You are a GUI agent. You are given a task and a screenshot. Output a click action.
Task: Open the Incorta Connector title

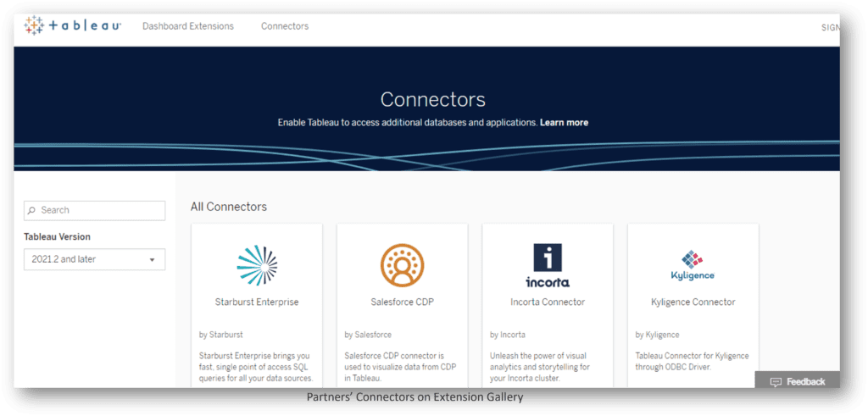pos(548,302)
